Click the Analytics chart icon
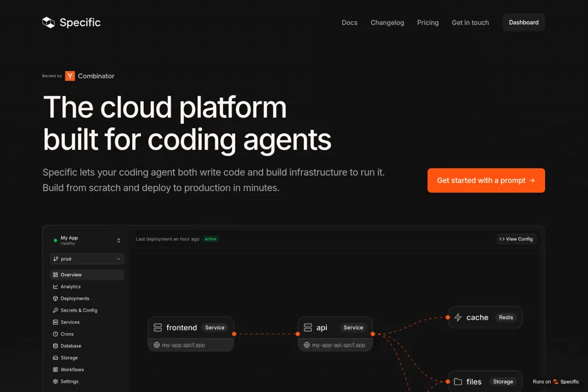Viewport: 588px width, 392px height. point(56,287)
